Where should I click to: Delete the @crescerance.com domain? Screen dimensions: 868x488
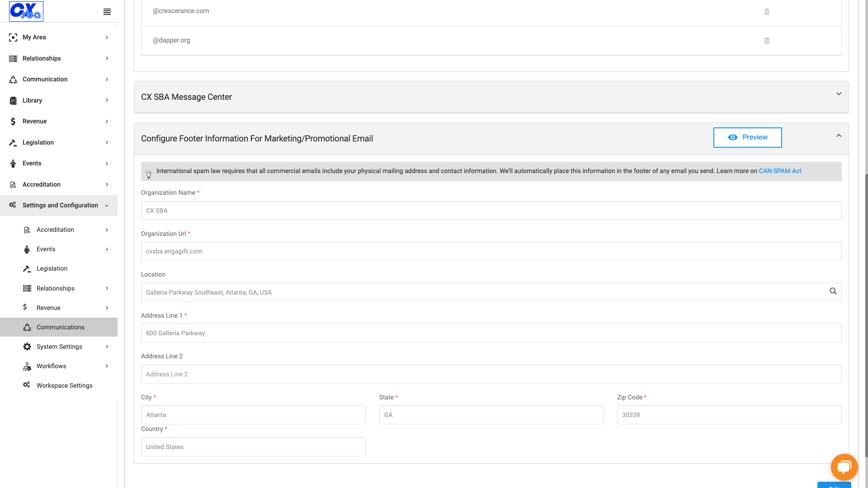(x=767, y=12)
